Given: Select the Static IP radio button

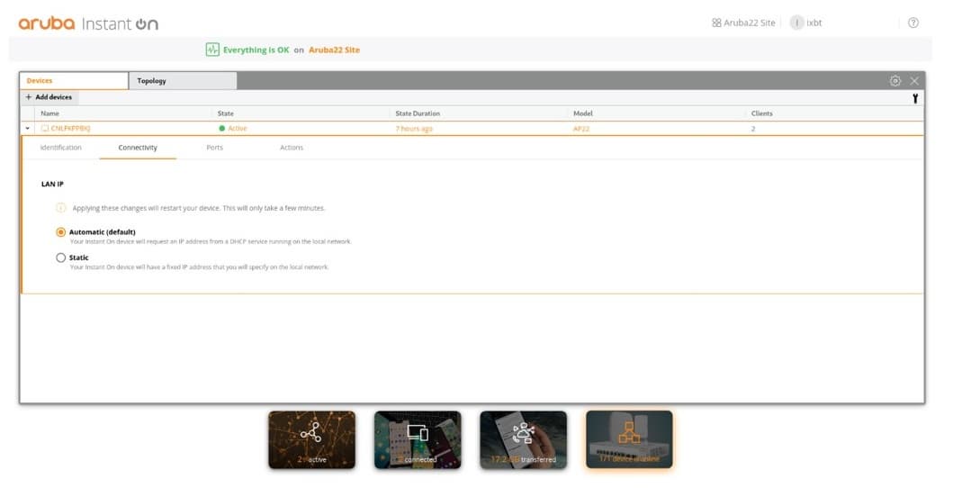Looking at the screenshot, I should [60, 258].
